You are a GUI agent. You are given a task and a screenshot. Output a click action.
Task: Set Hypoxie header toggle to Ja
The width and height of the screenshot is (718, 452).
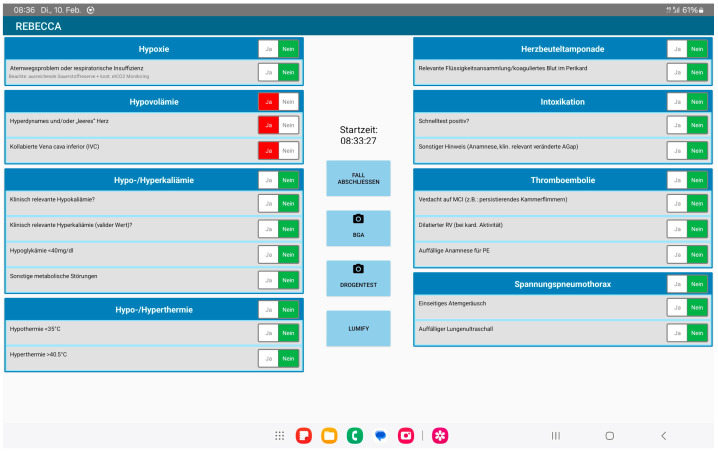click(x=268, y=49)
